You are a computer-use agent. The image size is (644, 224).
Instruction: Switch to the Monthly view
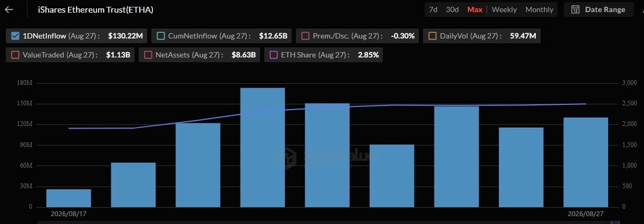tap(539, 9)
